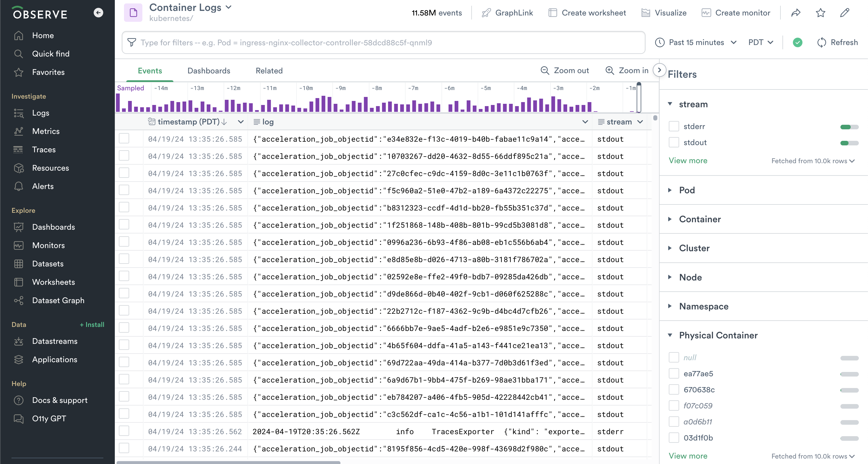Collapse the left sidebar navigation

[98, 13]
